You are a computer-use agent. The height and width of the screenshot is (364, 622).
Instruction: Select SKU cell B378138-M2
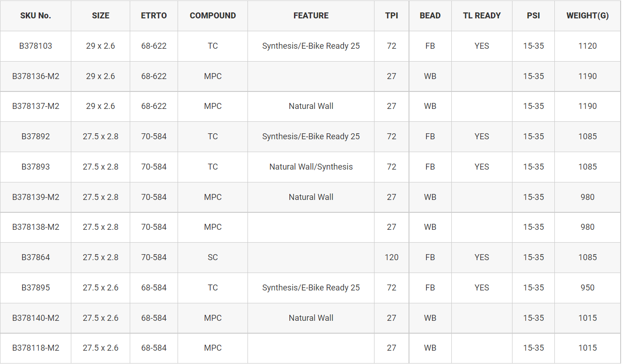click(x=35, y=227)
